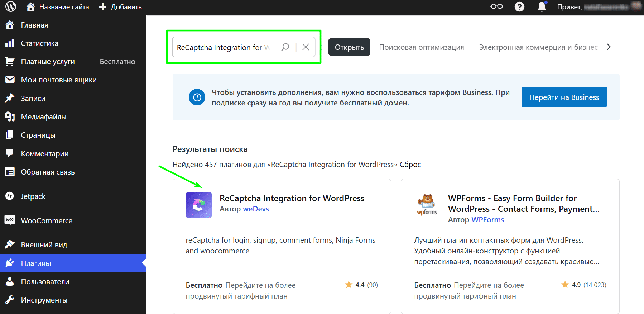Click the 4.9 (14 023) rating text

[x=584, y=285]
